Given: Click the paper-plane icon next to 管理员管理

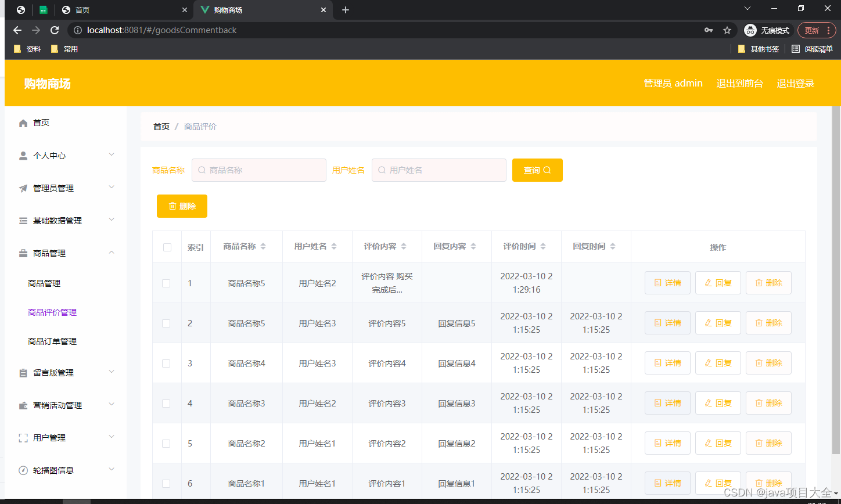Looking at the screenshot, I should tap(23, 188).
